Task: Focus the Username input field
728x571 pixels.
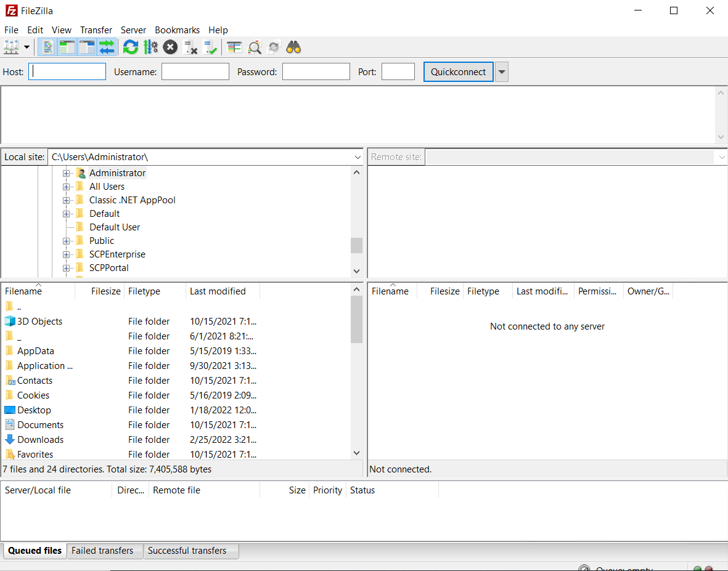Action: coord(195,72)
